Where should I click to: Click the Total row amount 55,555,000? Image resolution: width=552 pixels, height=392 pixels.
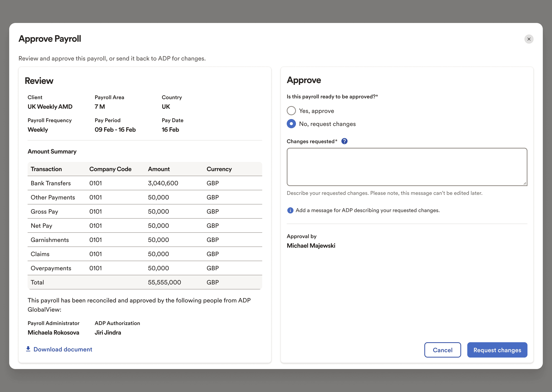pyautogui.click(x=164, y=282)
